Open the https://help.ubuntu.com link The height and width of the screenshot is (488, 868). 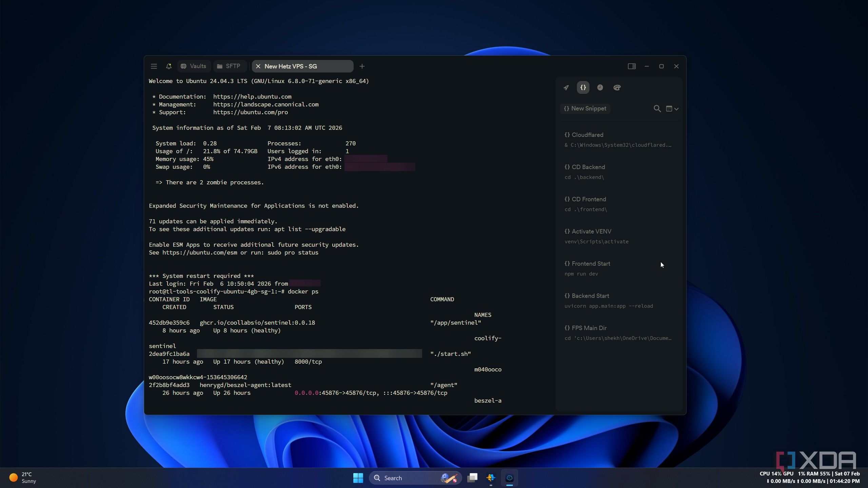click(x=252, y=97)
